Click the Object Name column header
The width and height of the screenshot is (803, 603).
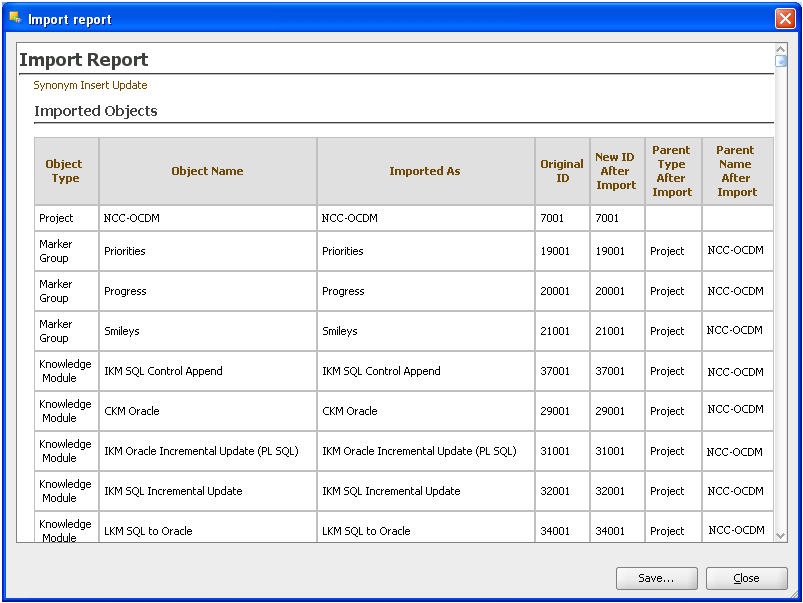[x=207, y=171]
